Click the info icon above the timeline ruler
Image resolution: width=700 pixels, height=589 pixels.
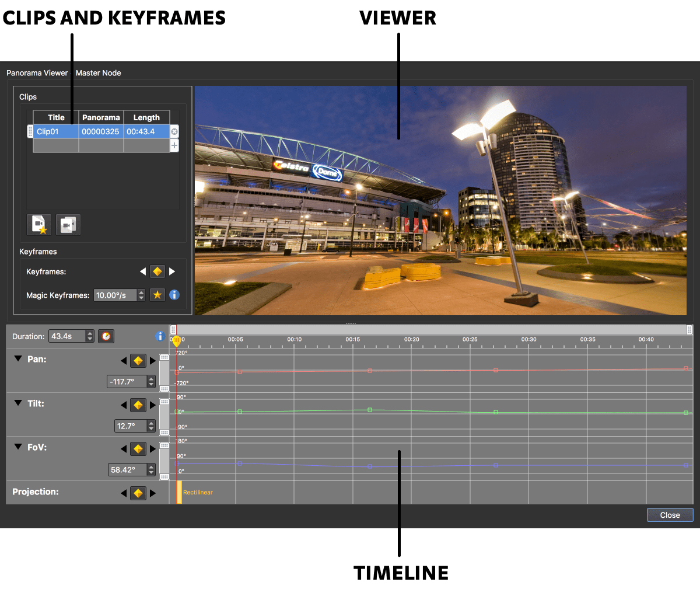160,336
